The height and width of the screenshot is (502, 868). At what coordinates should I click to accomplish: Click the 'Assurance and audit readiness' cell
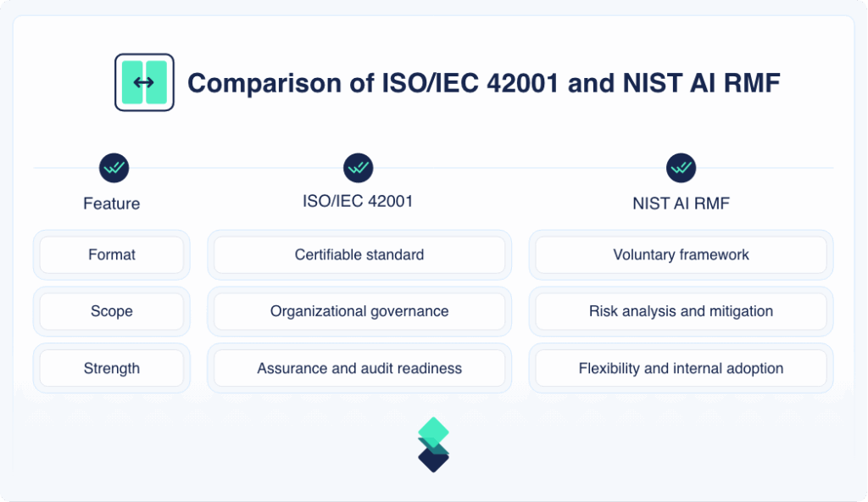point(359,369)
